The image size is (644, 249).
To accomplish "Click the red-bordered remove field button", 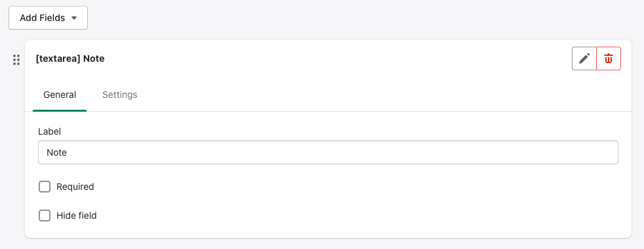I will pyautogui.click(x=609, y=58).
